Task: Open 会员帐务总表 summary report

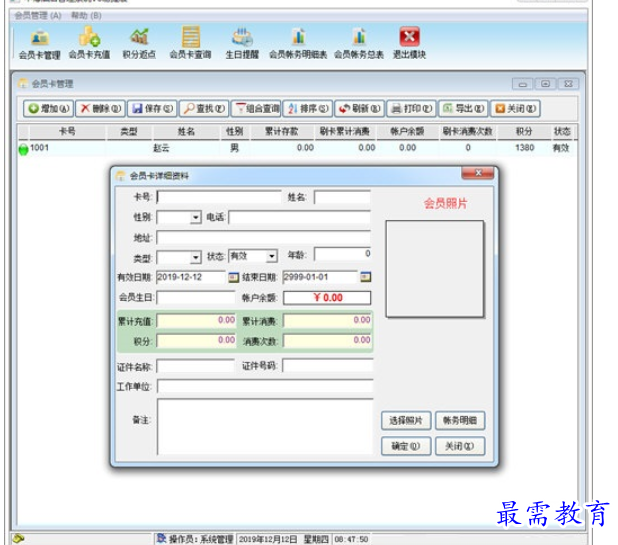Action: (358, 43)
